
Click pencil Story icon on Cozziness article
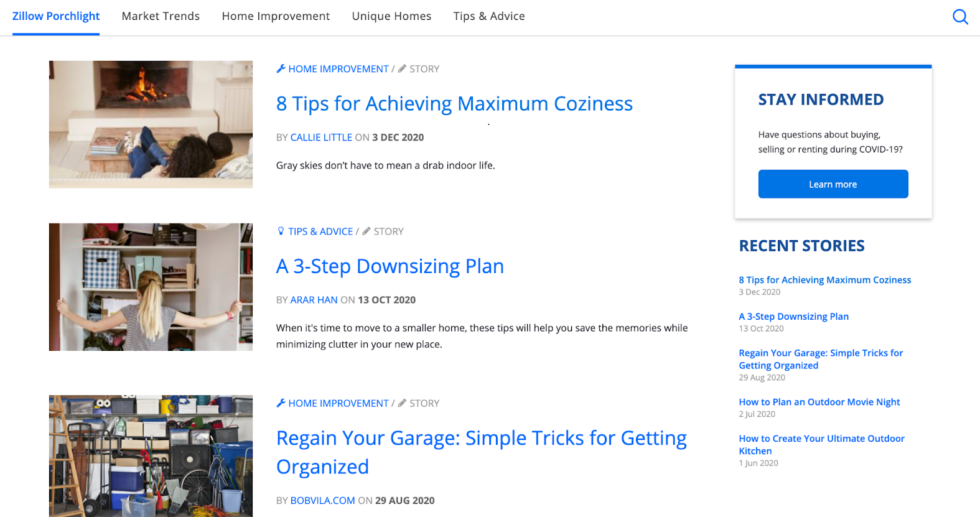pyautogui.click(x=402, y=69)
